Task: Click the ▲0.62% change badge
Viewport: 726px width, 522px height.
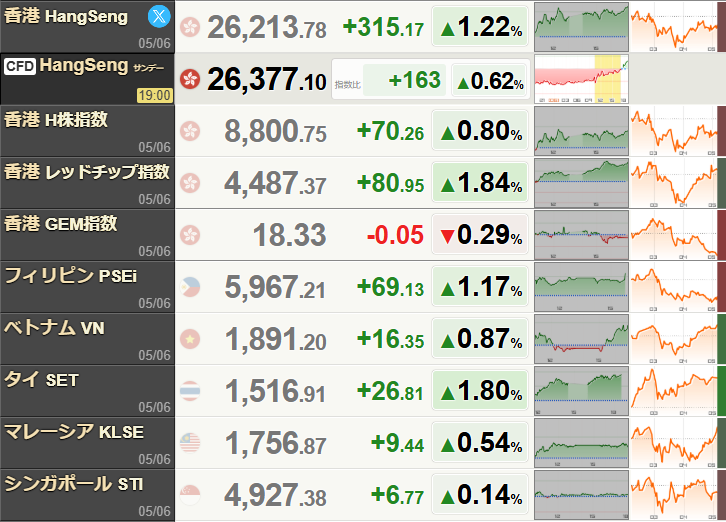Action: pyautogui.click(x=490, y=81)
